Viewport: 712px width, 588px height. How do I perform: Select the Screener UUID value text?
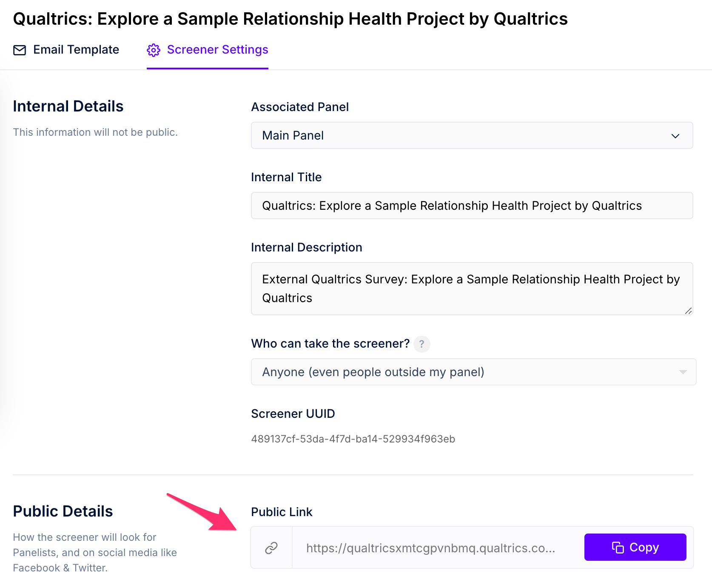(353, 439)
